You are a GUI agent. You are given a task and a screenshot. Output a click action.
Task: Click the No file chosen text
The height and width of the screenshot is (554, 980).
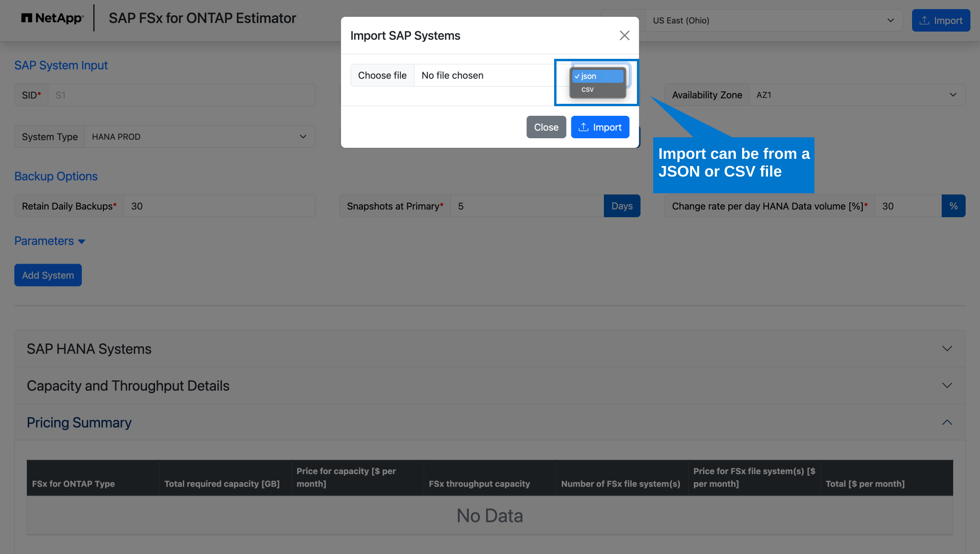point(452,76)
